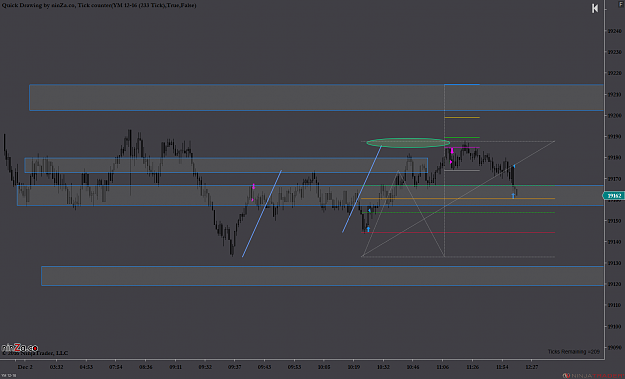Click the 09:53 time axis label

(x=294, y=367)
